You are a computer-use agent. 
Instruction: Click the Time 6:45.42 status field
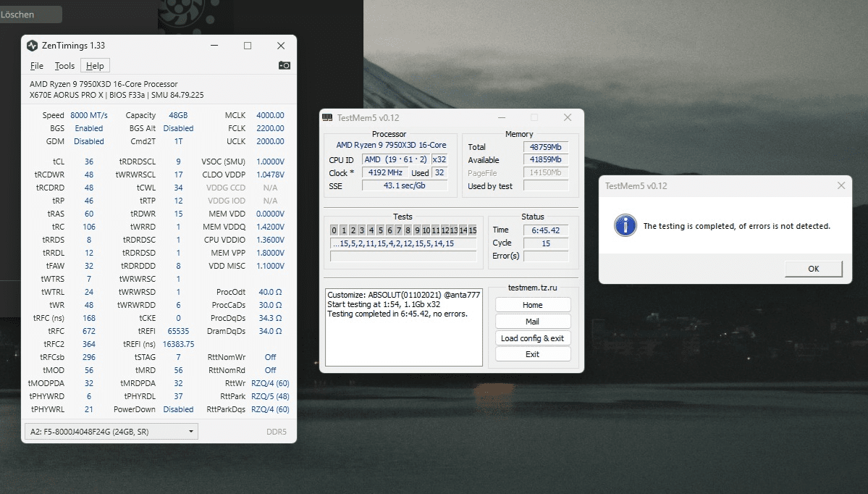tap(546, 230)
